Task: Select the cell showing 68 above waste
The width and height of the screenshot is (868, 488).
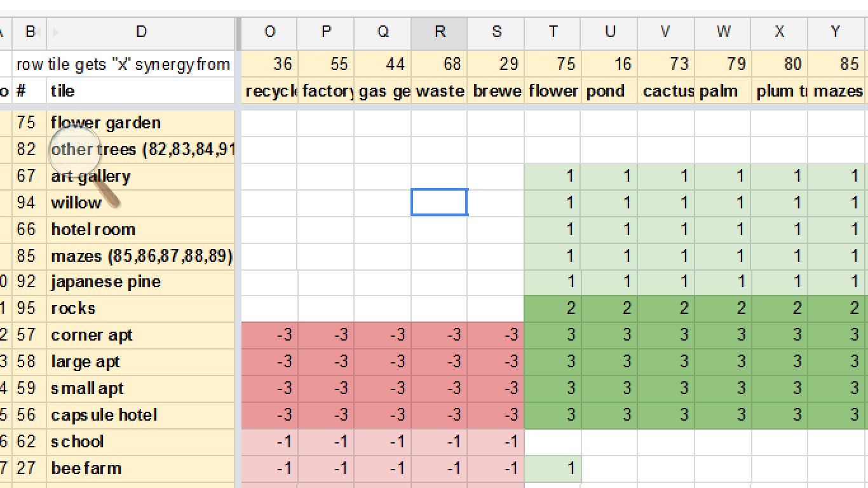Action: pos(439,64)
